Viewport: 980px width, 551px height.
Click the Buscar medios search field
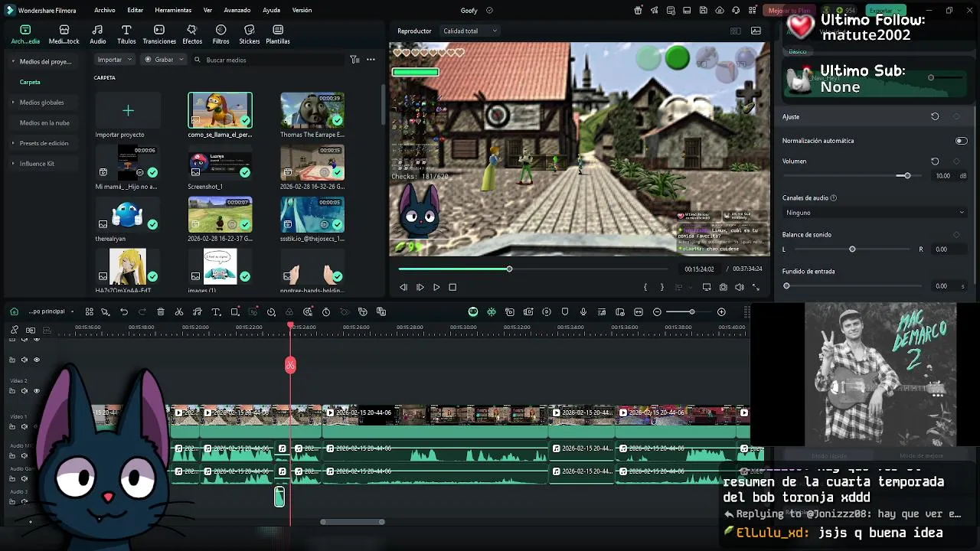click(x=268, y=60)
